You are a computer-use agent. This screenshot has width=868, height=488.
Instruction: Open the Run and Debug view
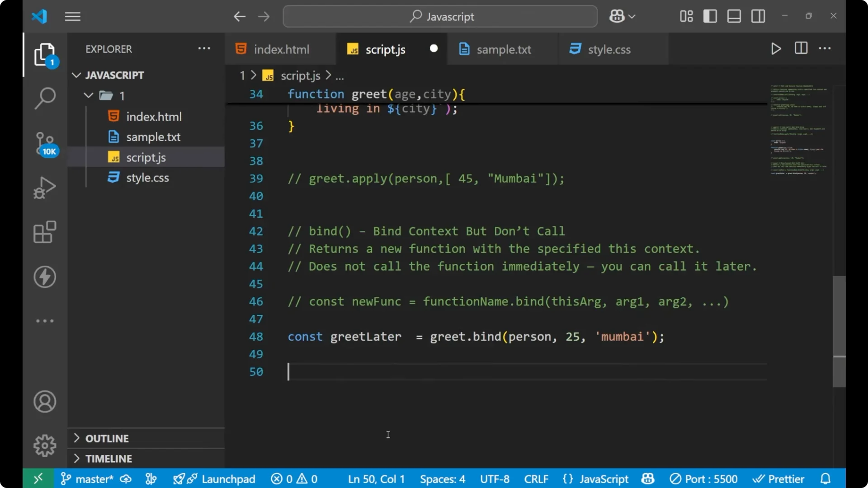(44, 187)
